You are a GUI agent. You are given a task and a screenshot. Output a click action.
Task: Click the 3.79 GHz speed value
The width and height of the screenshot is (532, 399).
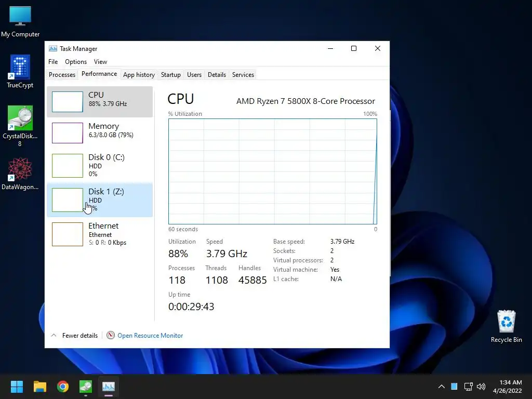pos(227,254)
